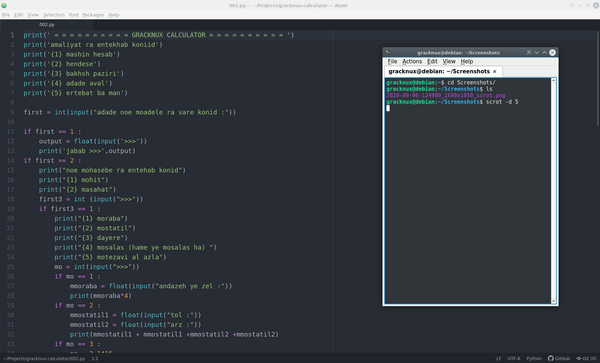Image resolution: width=600 pixels, height=363 pixels.
Task: Open Atom's Packages menu
Action: pos(93,15)
